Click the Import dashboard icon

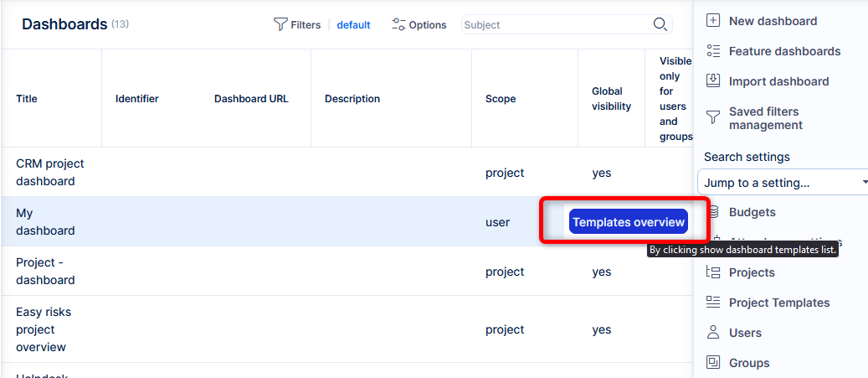point(713,81)
